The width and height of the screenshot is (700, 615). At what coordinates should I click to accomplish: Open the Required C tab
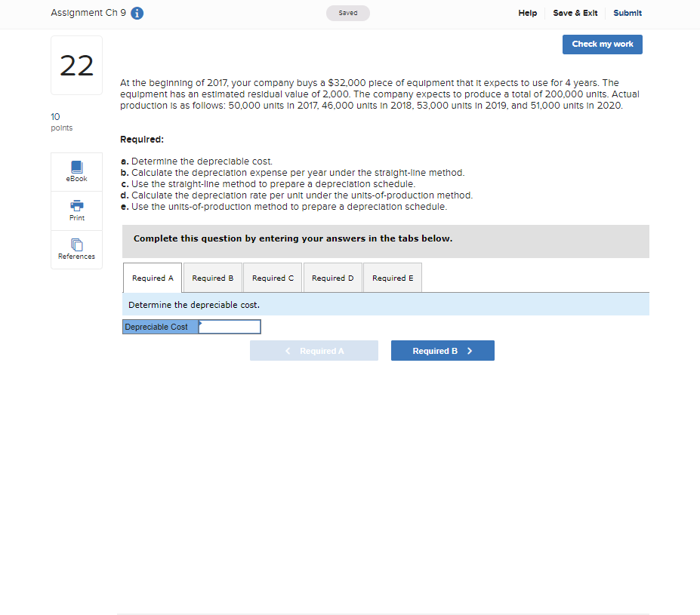pyautogui.click(x=272, y=278)
